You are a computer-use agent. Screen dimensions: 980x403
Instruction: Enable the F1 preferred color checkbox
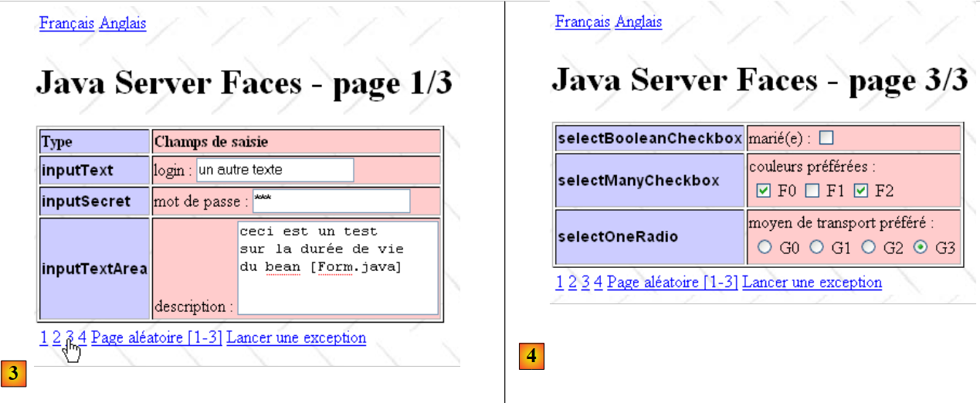pyautogui.click(x=812, y=190)
